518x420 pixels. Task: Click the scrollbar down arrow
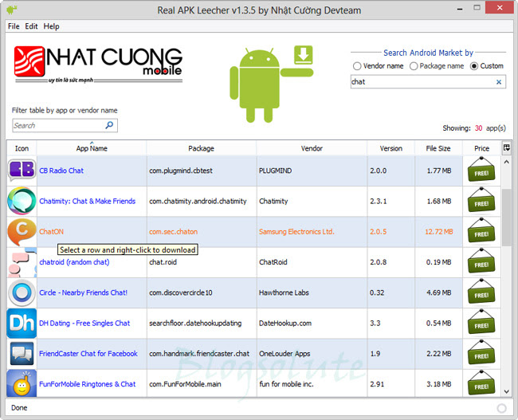[x=506, y=391]
